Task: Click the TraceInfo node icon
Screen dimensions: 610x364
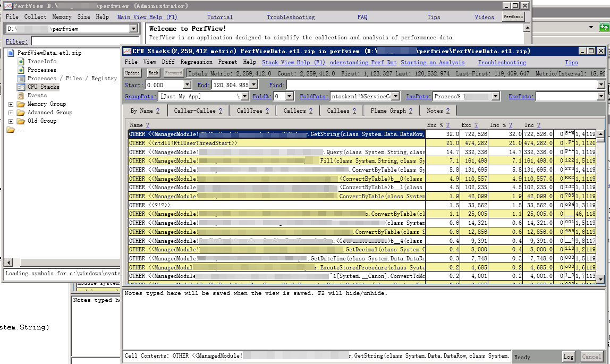Action: 21,62
